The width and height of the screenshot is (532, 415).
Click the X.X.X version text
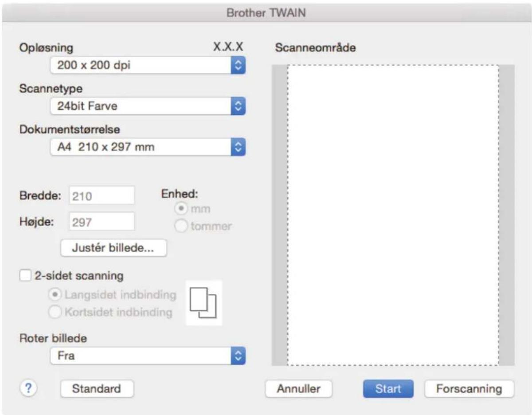coord(228,47)
